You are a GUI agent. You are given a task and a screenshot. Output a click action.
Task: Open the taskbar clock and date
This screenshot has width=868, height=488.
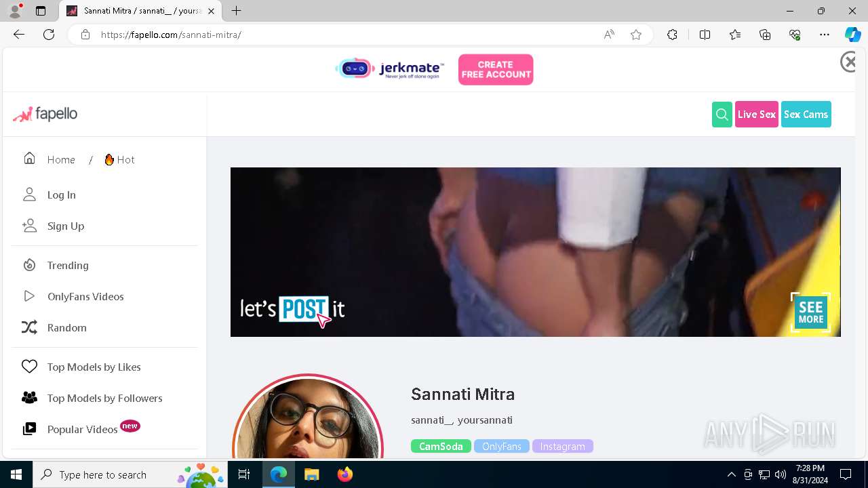pos(810,474)
